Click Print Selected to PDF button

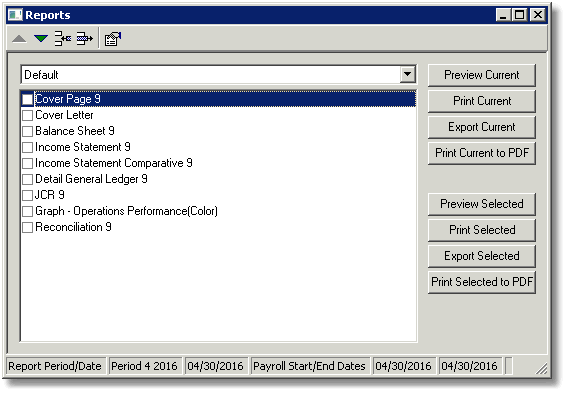[x=482, y=282]
